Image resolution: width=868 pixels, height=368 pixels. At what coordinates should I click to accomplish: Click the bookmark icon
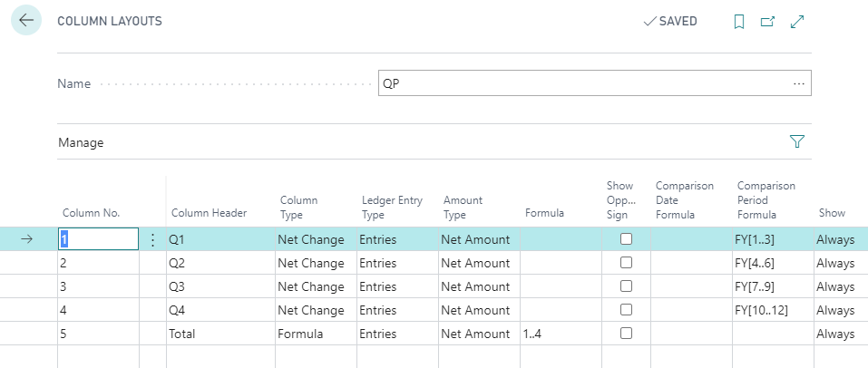coord(739,22)
